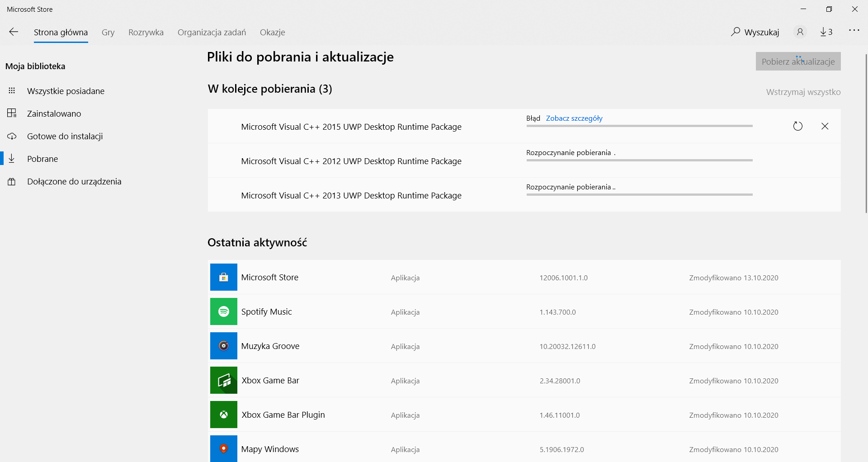Viewport: 868px width, 462px height.
Task: Click the Pliki do pobrania i aktualizacje heading
Action: [300, 57]
